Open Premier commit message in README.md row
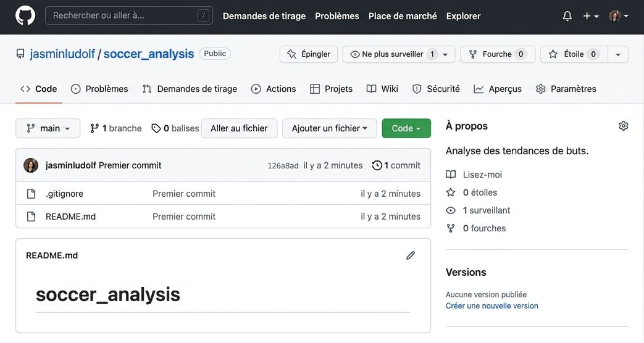Viewport: 644px width, 343px height. point(184,217)
